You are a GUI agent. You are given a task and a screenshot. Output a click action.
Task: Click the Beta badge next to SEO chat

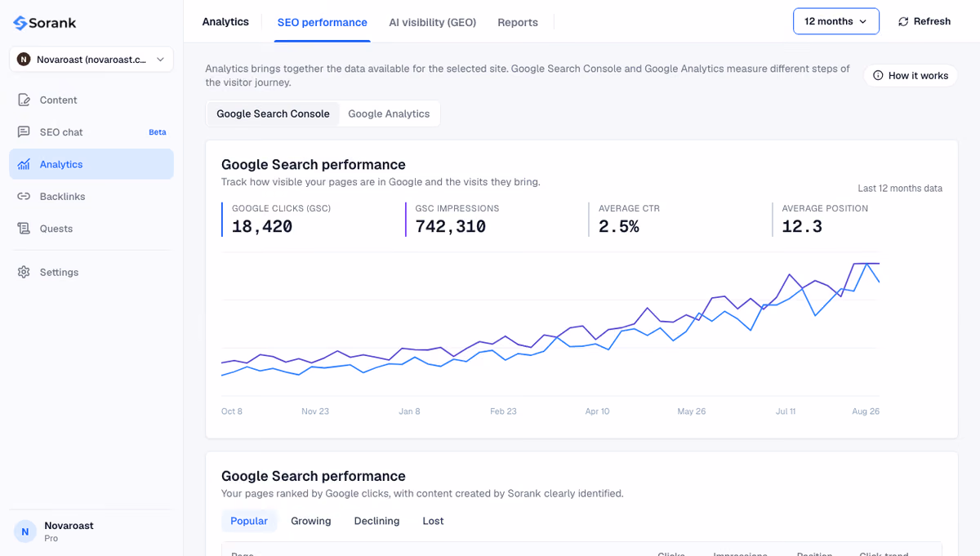click(158, 132)
